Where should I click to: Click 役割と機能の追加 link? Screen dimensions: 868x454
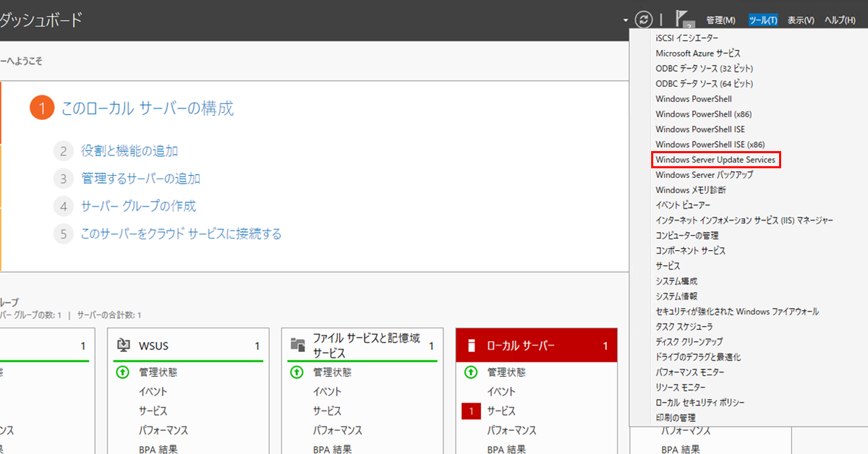[129, 151]
